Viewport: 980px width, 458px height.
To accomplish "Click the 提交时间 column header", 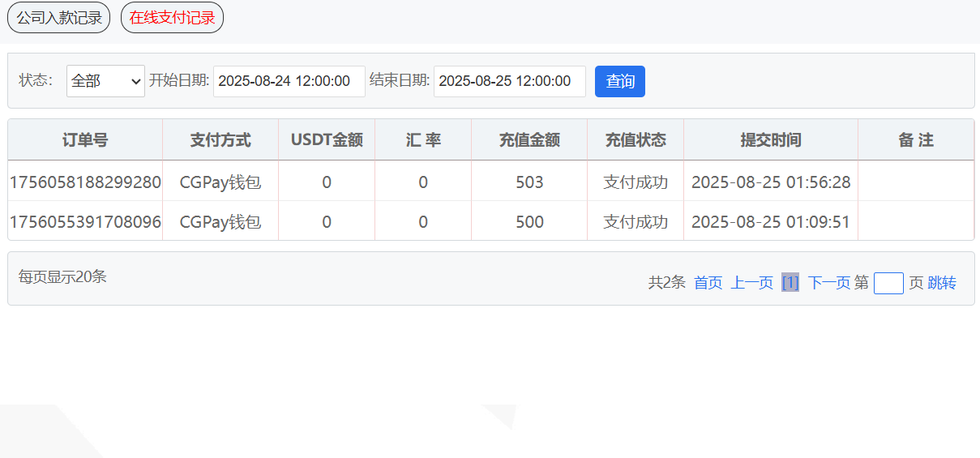I will (x=770, y=140).
